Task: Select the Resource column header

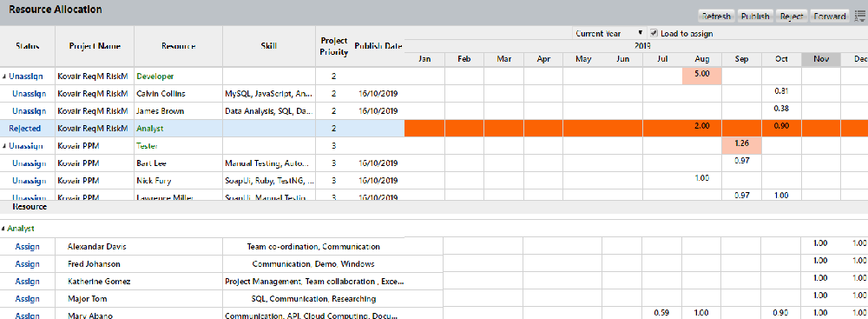Action: tap(178, 47)
